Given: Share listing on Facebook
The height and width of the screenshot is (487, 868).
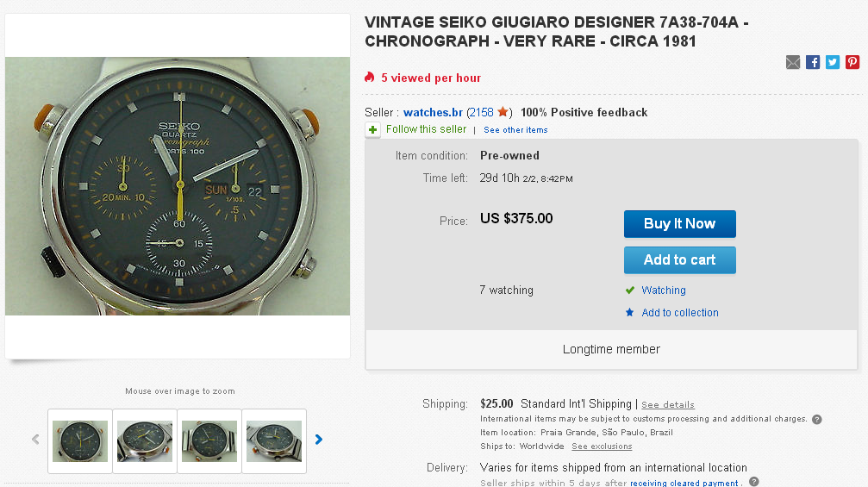Looking at the screenshot, I should point(813,62).
